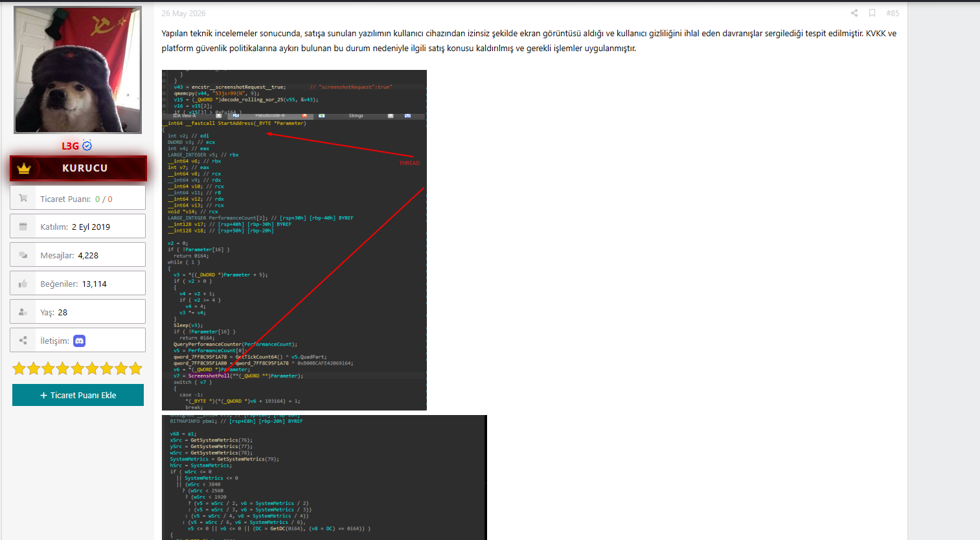Image resolution: width=980 pixels, height=540 pixels.
Task: Click the Mesajlar count 4,228
Action: (88, 256)
